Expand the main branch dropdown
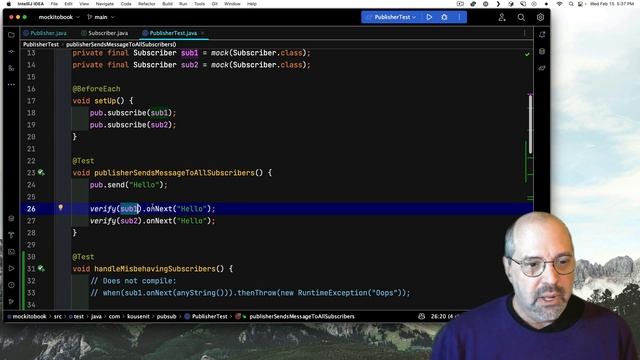The width and height of the screenshot is (640, 360). pyautogui.click(x=101, y=17)
